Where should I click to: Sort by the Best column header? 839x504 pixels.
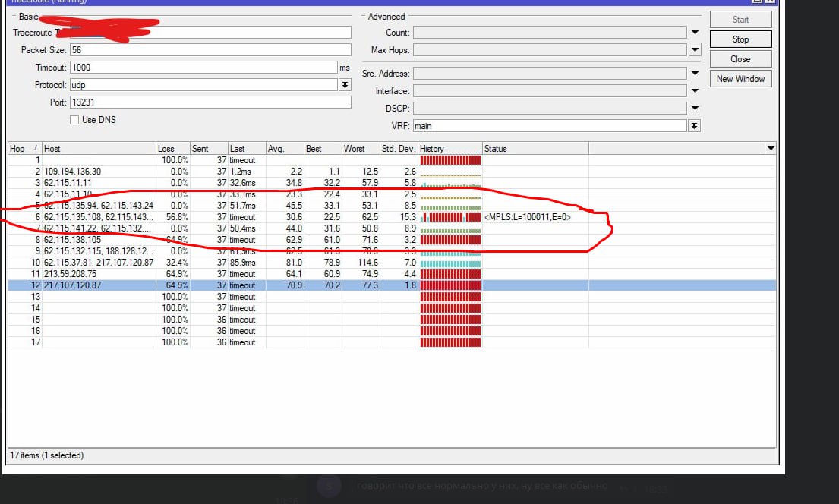point(323,148)
